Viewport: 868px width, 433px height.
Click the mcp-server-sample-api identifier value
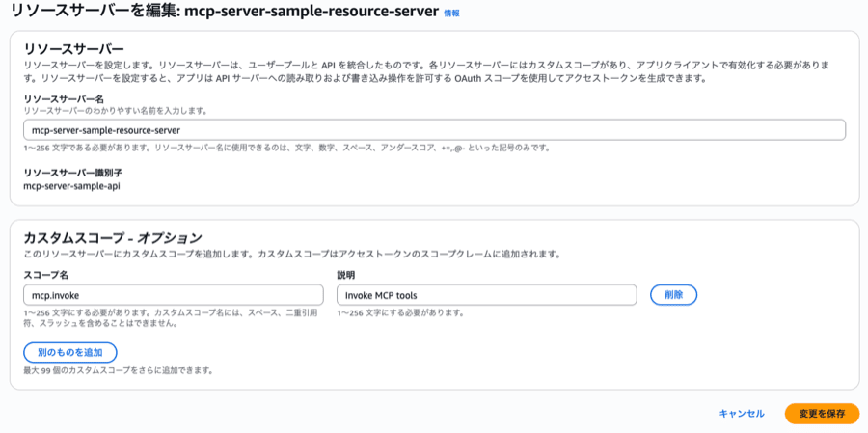71,185
